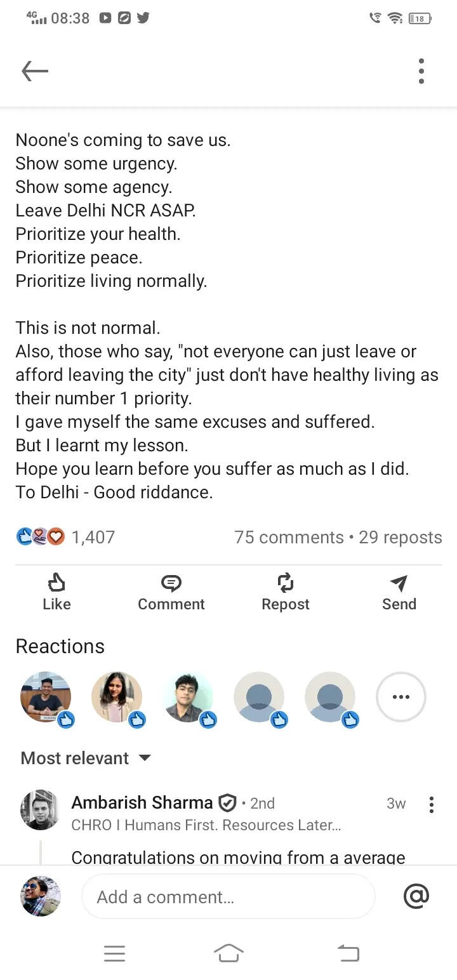Open the 1,407 reactions count

click(x=93, y=537)
